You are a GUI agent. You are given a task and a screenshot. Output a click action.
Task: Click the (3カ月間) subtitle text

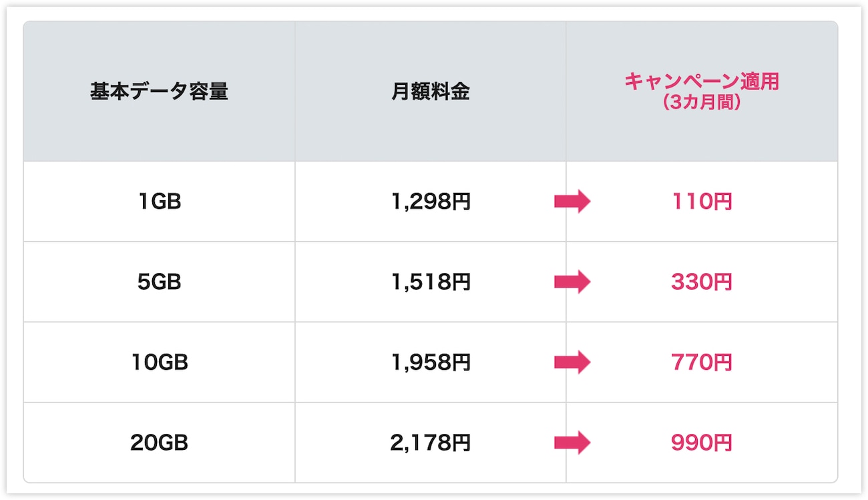[x=702, y=103]
